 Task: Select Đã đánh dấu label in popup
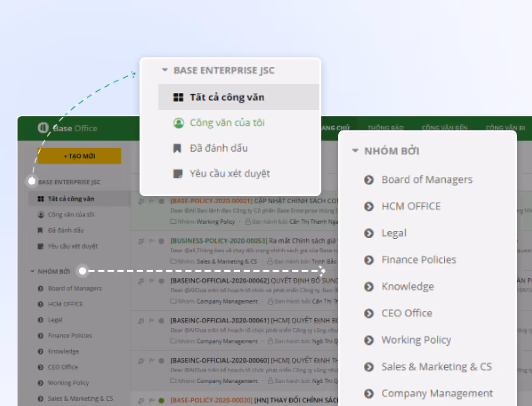click(219, 148)
